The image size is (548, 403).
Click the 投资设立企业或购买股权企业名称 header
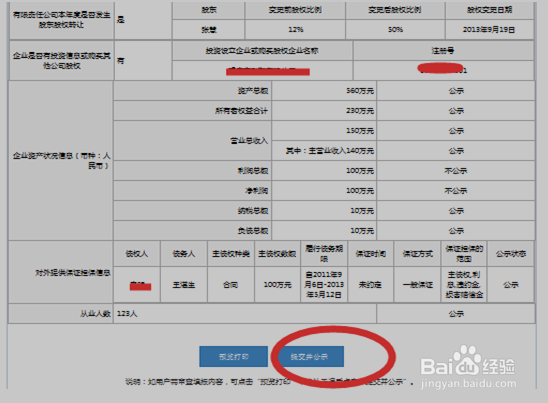point(262,51)
